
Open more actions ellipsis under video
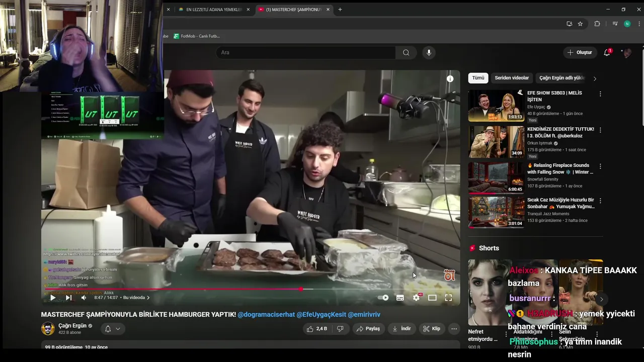pyautogui.click(x=454, y=329)
